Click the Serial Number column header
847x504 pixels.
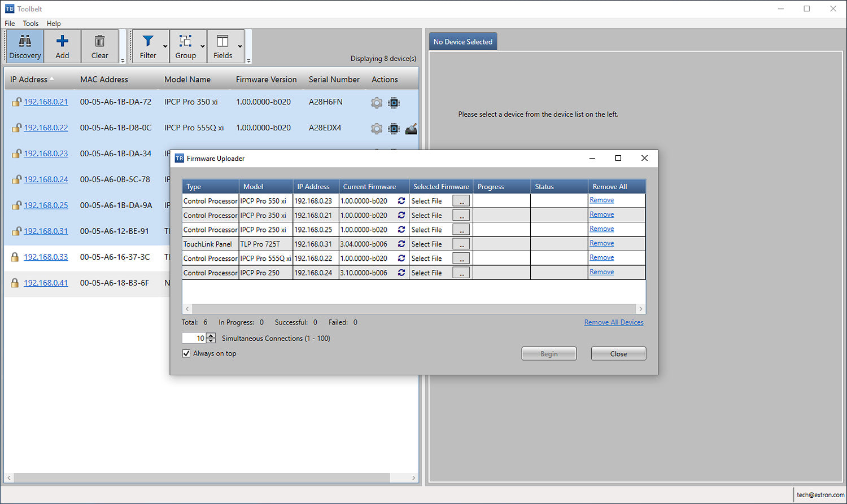pos(334,80)
